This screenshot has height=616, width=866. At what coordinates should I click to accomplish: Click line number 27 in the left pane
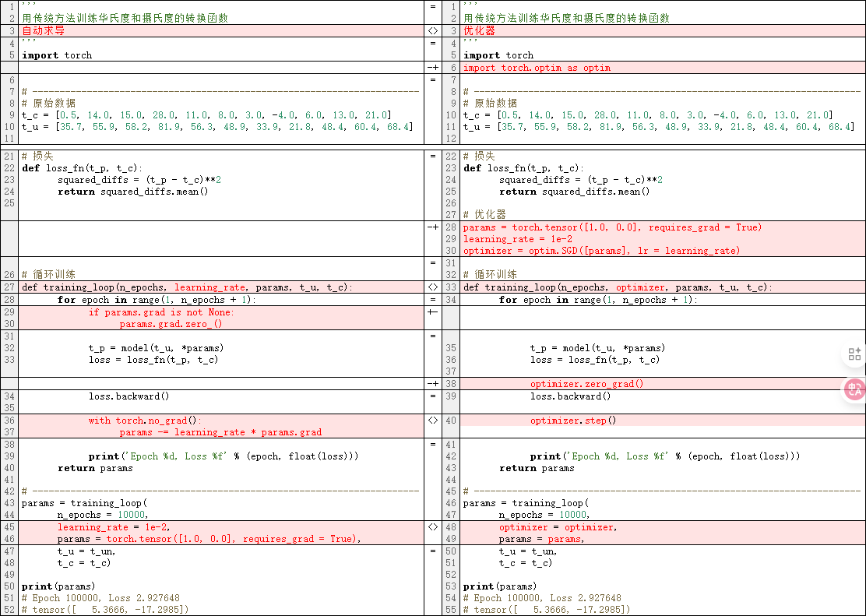point(9,287)
